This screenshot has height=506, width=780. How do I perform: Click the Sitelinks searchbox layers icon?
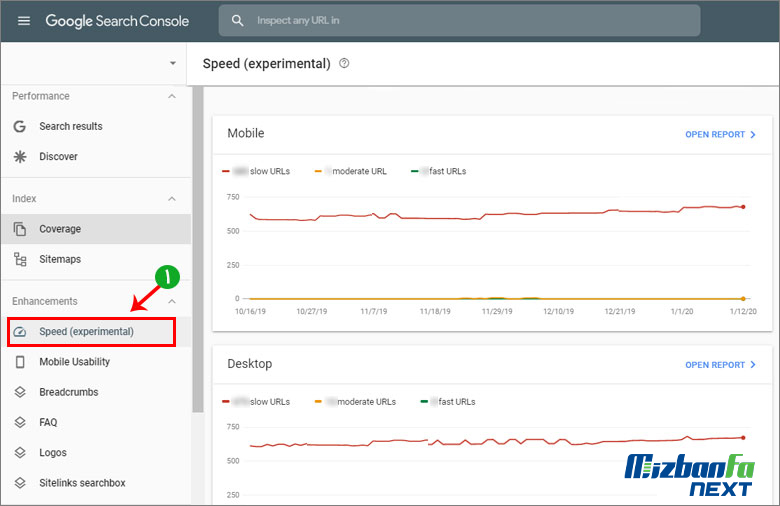[20, 483]
